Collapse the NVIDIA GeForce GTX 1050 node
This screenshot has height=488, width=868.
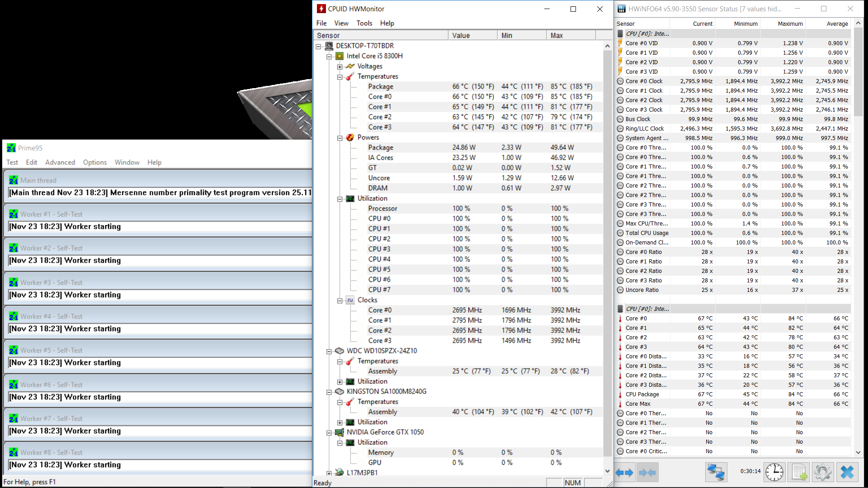click(329, 433)
